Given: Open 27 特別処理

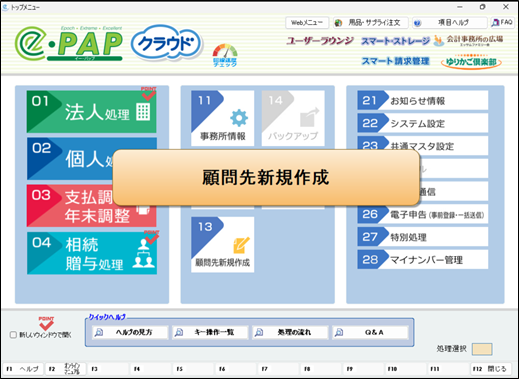Looking at the screenshot, I should 423,237.
